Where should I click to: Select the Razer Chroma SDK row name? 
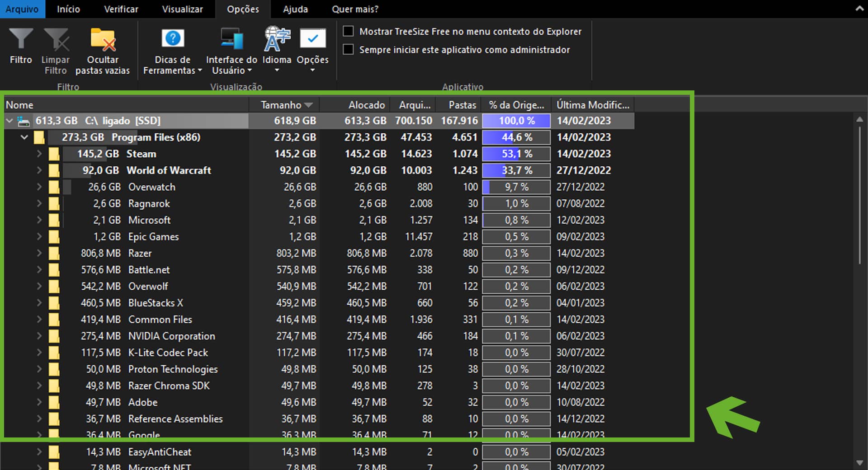[169, 386]
